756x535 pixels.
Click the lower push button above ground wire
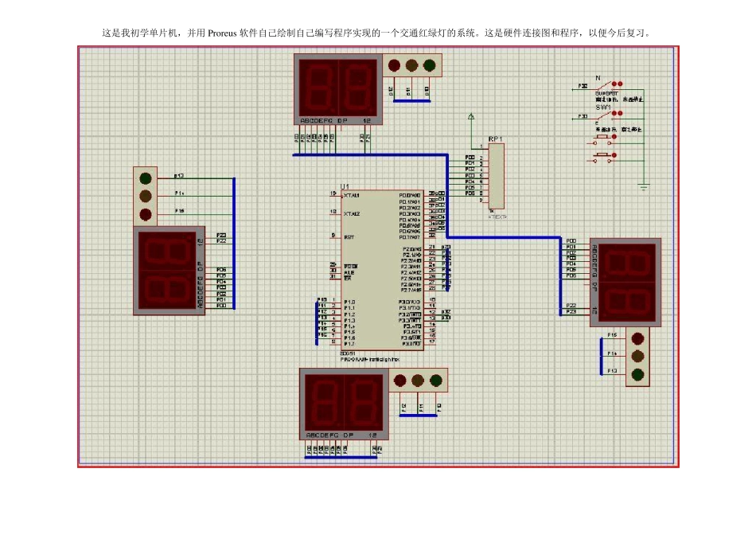coord(602,158)
